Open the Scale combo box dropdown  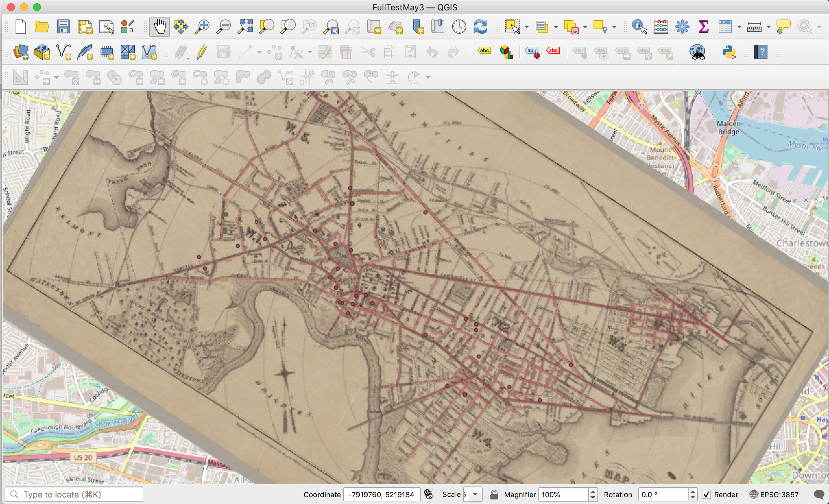pos(475,494)
